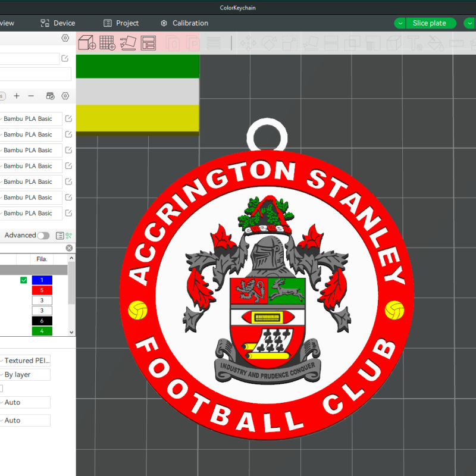Click the ColorKeychain window title
476x476 pixels.
coord(237,8)
